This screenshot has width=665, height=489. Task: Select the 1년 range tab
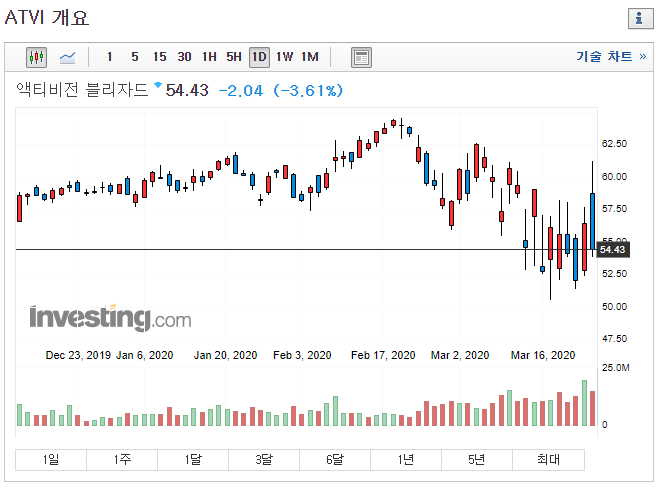pyautogui.click(x=406, y=460)
